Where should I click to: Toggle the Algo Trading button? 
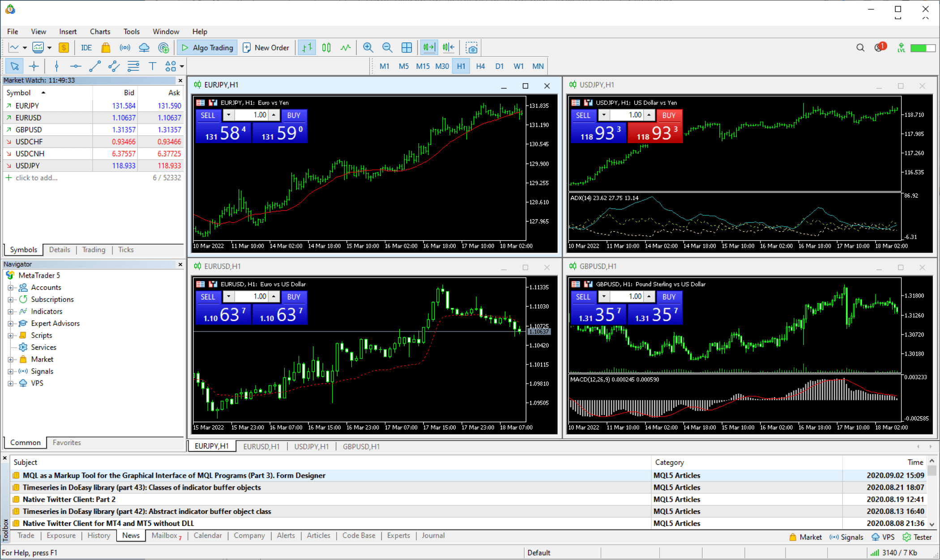coord(207,47)
